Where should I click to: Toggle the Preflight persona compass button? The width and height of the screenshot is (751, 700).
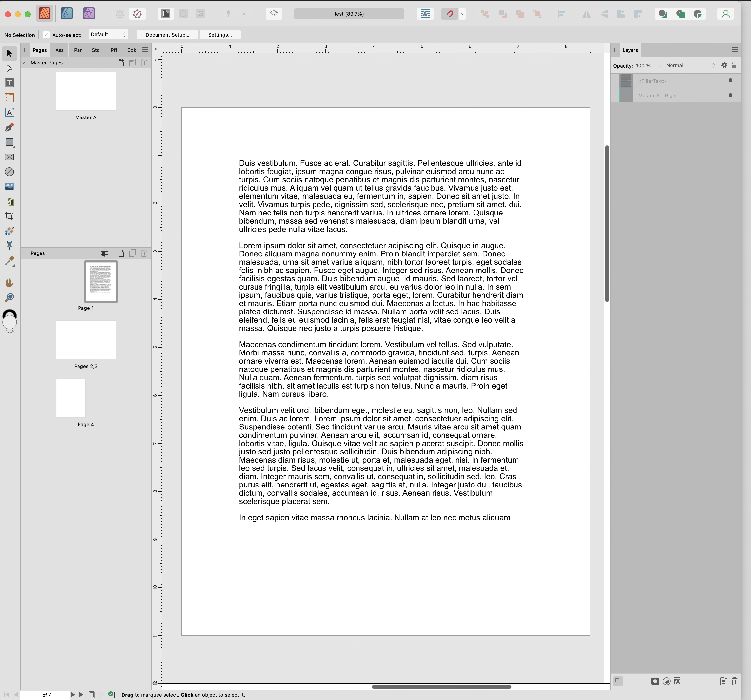[x=137, y=14]
